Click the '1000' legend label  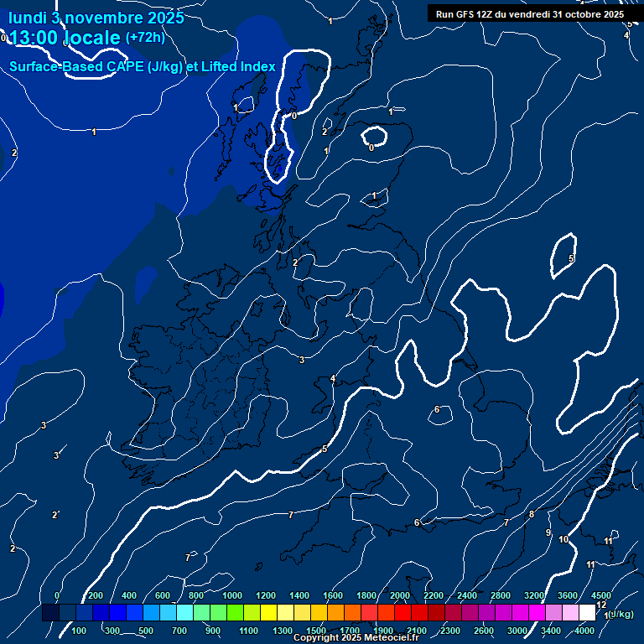[x=232, y=595]
